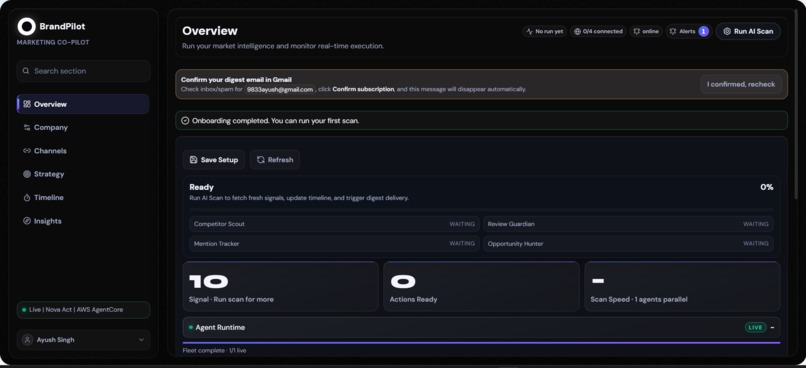This screenshot has height=368, width=806.
Task: Click the dropdown chevron beside Ayush Singh
Action: point(141,340)
